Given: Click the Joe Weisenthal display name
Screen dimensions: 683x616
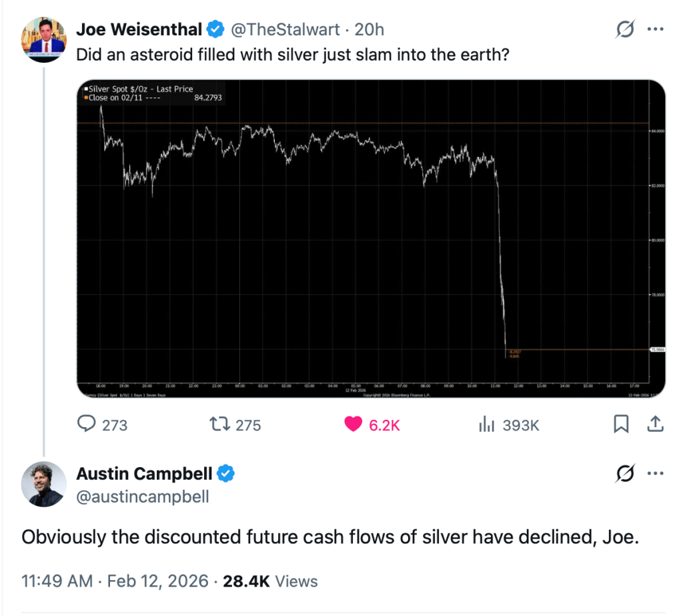Looking at the screenshot, I should pyautogui.click(x=139, y=29).
